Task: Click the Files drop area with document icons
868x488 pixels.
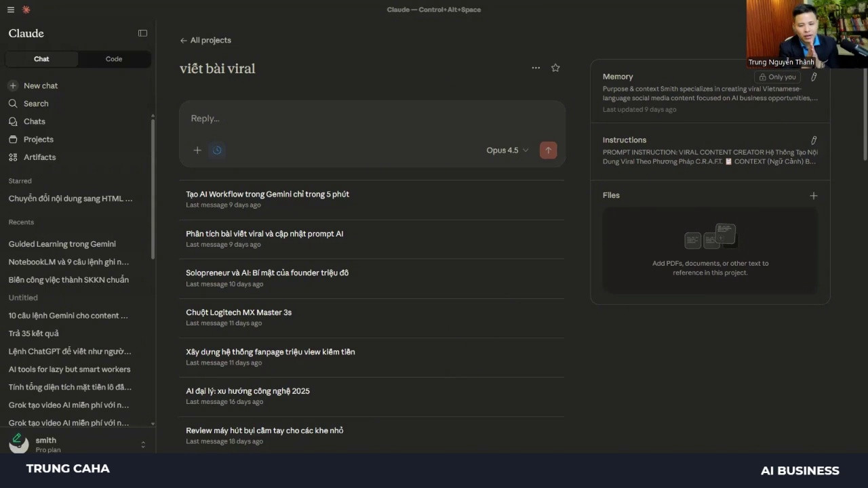Action: coord(710,250)
